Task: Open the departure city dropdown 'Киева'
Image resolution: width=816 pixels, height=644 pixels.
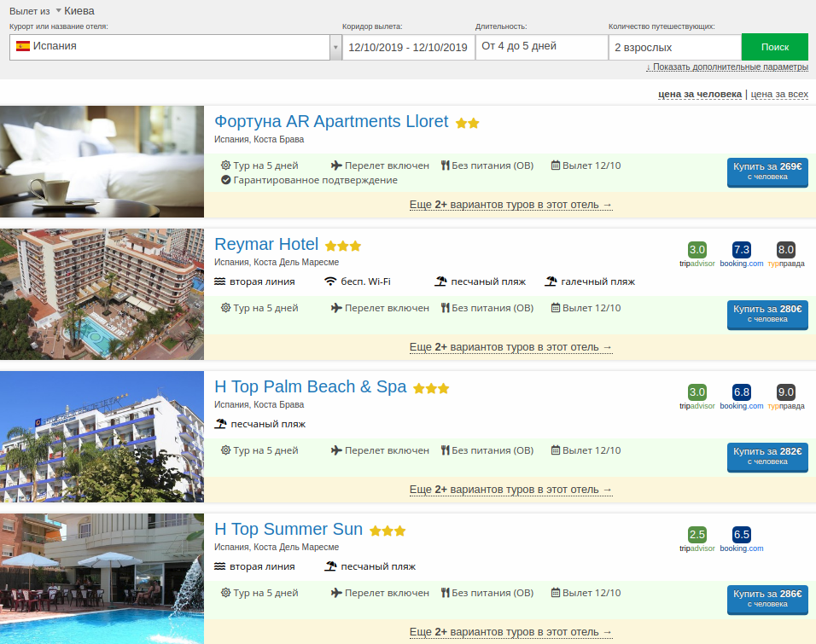Action: 74,11
